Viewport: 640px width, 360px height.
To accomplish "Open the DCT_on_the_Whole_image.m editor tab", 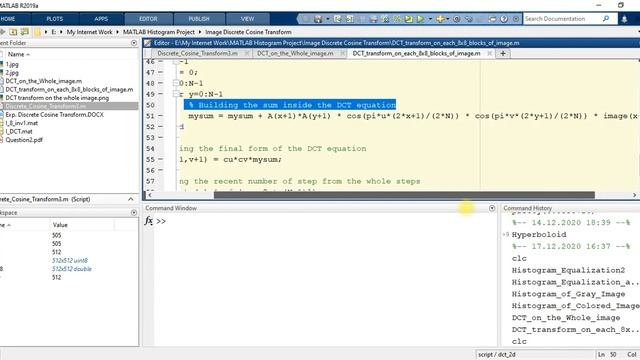I will (295, 53).
